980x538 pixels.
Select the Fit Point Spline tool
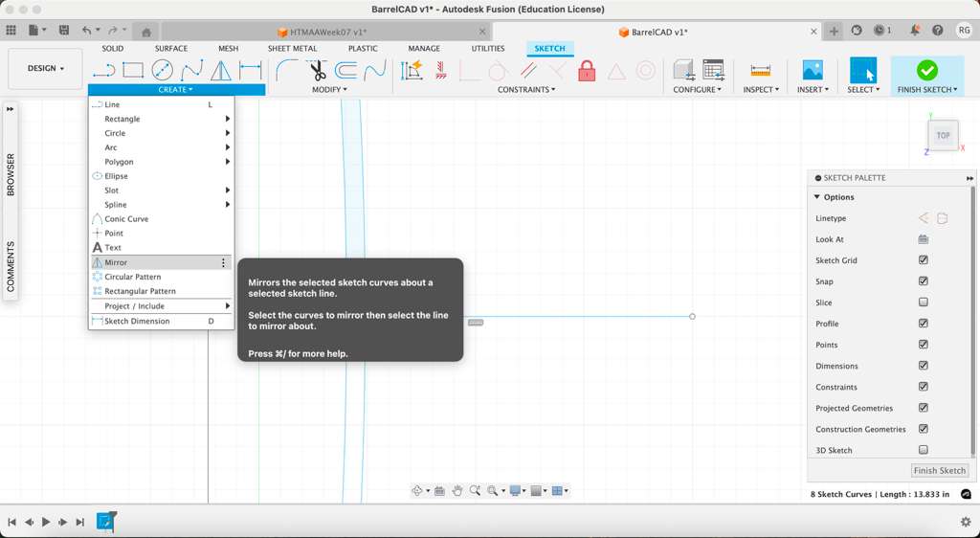[192, 70]
